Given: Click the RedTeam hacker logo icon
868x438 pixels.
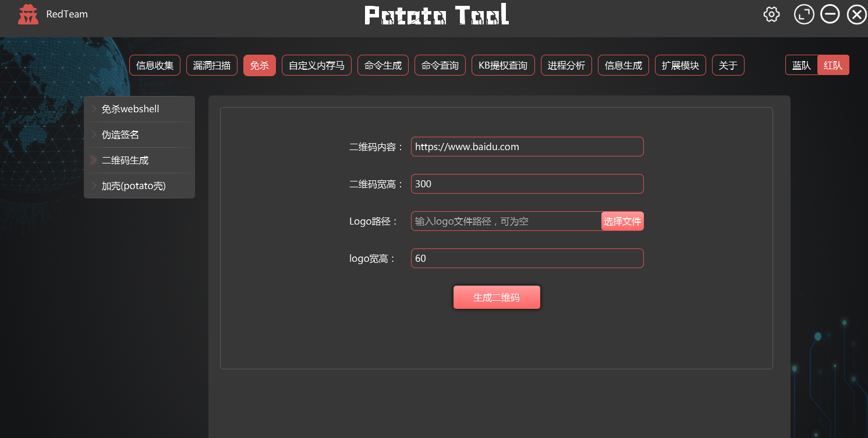Looking at the screenshot, I should [x=28, y=15].
